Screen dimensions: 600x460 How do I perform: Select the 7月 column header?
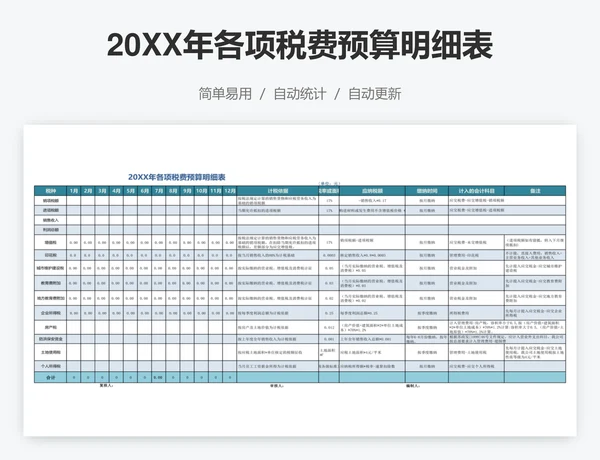click(159, 191)
